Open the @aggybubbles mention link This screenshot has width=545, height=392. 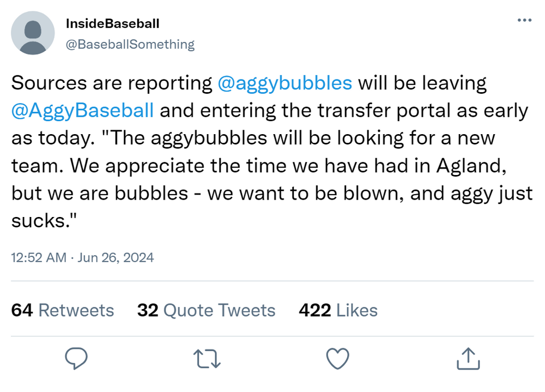[x=284, y=83]
